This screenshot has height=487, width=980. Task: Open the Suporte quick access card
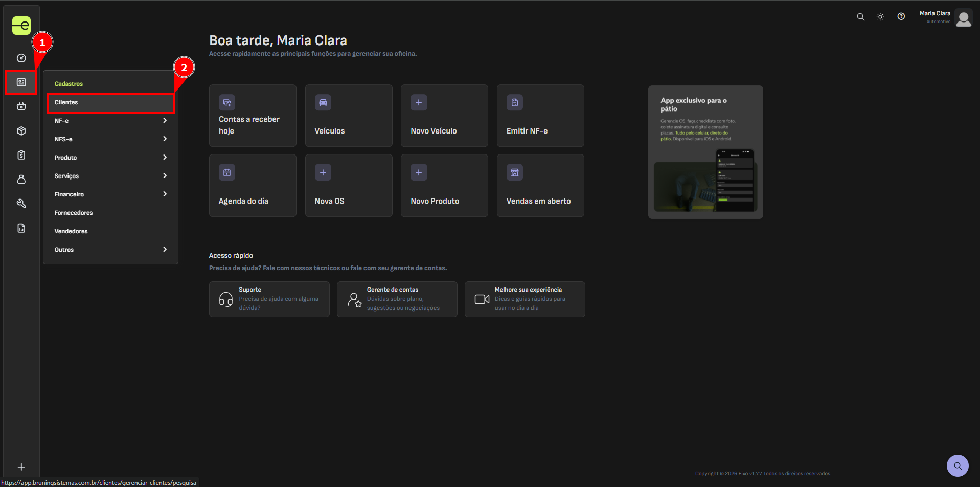click(x=269, y=299)
